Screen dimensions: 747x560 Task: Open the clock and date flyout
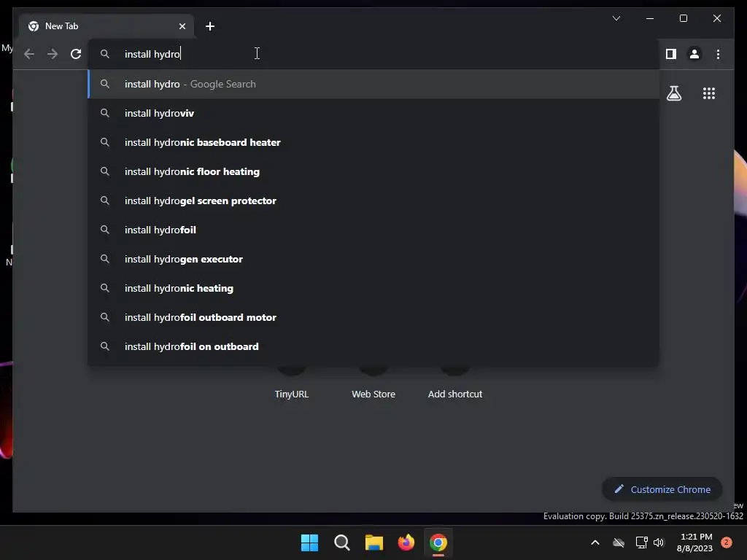pyautogui.click(x=694, y=542)
